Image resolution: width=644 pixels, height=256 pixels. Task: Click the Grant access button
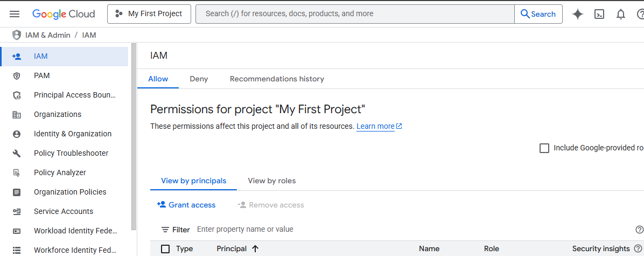click(x=186, y=205)
